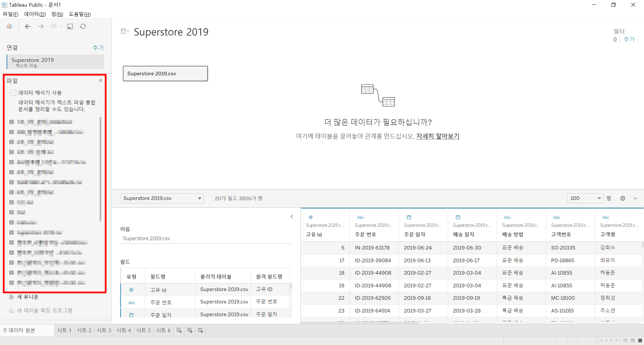Click the new union icon
This screenshot has height=345, width=644.
click(x=11, y=297)
